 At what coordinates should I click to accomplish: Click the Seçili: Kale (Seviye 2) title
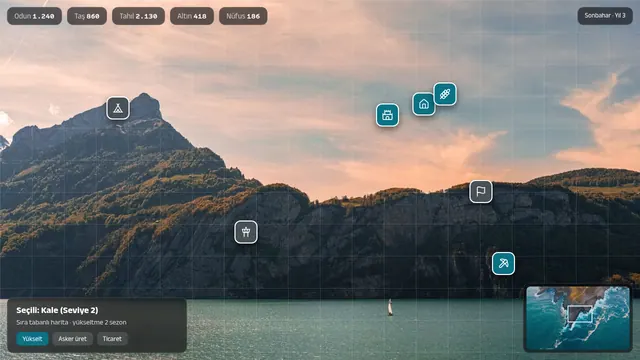(x=57, y=310)
